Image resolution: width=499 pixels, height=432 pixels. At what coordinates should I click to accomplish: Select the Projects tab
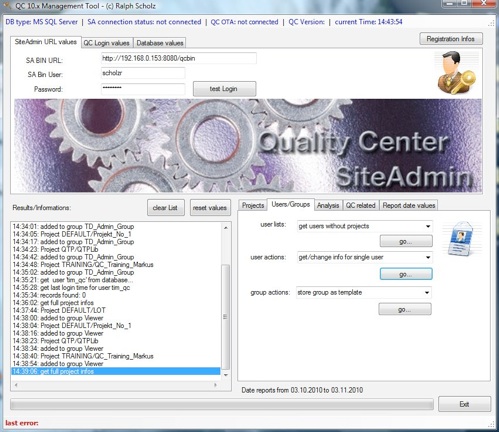[253, 205]
